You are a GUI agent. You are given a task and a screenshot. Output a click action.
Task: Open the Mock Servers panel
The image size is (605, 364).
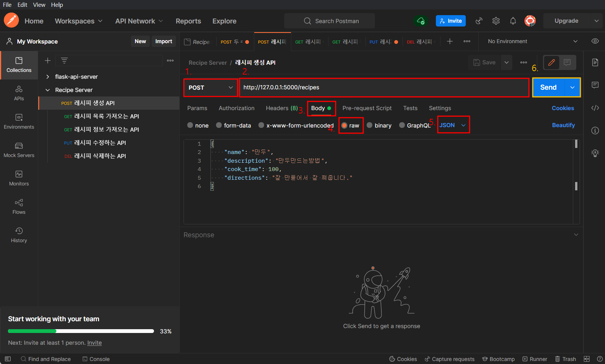19,150
